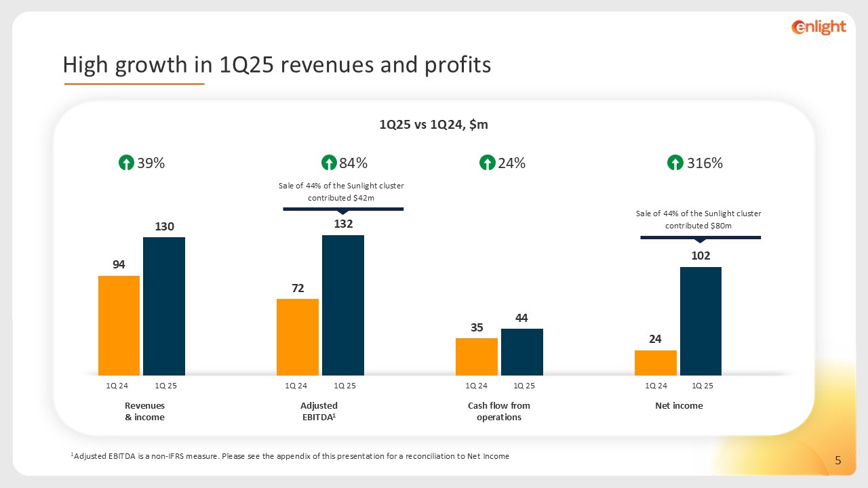Click the callout pointer above the 102 bar
Image resolution: width=868 pixels, height=488 pixels.
pos(701,239)
